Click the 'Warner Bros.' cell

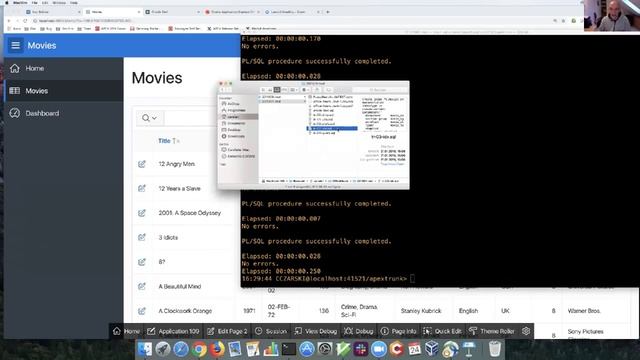(x=584, y=311)
